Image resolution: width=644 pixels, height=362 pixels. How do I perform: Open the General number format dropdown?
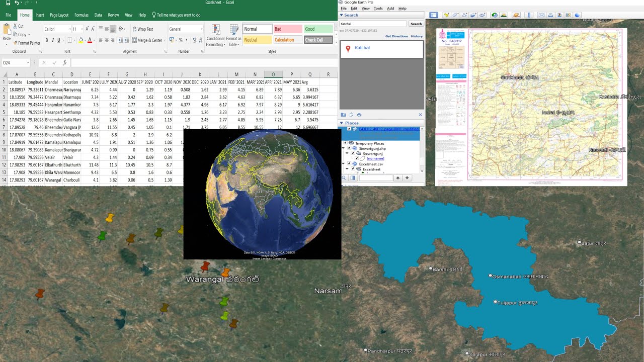click(202, 29)
